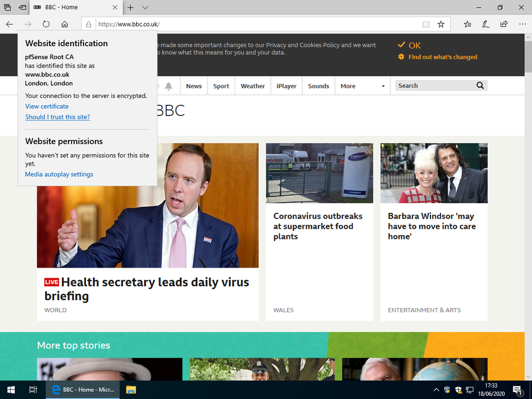Click the browser back arrow
Screen dimensions: 532x399
(10, 24)
